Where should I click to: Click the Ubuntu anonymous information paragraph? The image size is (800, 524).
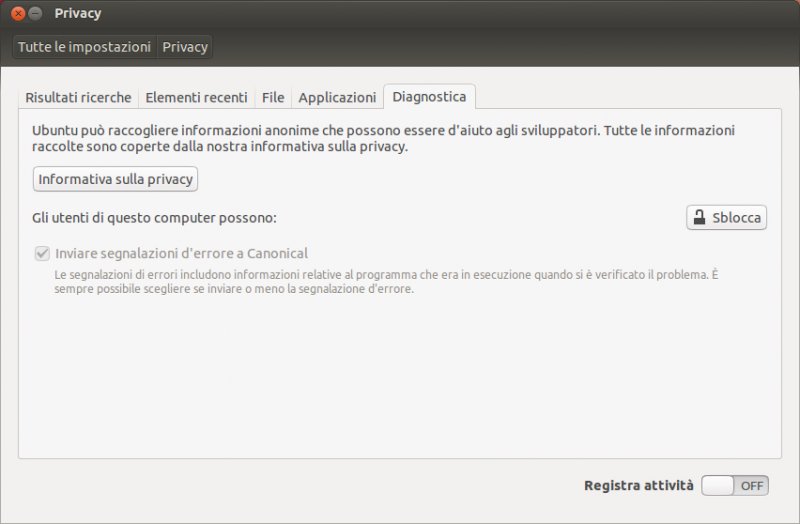pyautogui.click(x=383, y=138)
